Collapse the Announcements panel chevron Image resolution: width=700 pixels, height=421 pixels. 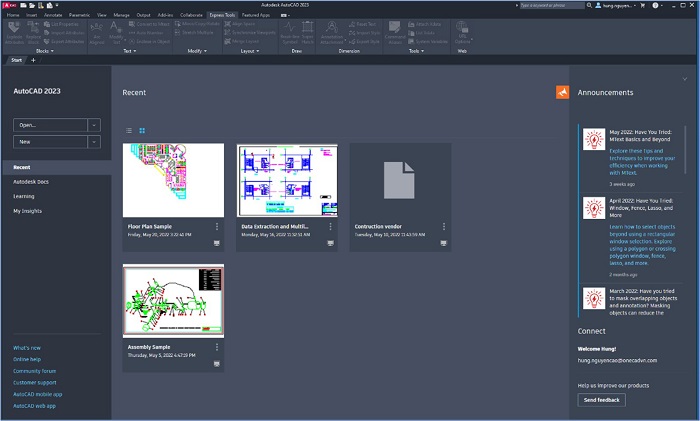pyautogui.click(x=684, y=79)
